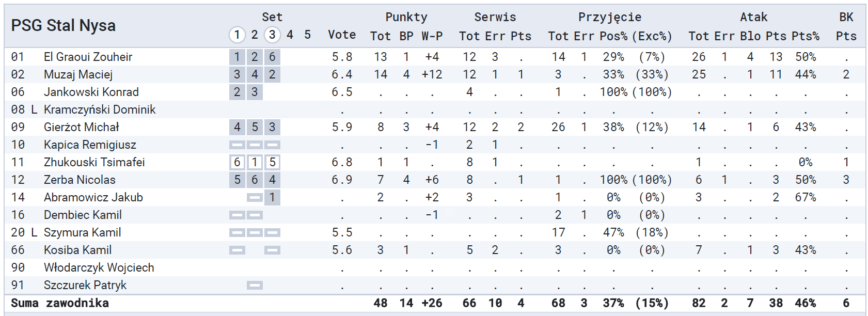This screenshot has width=868, height=316.
Task: Click Kosiba Kamil set 3 substitute marker
Action: coord(272,250)
